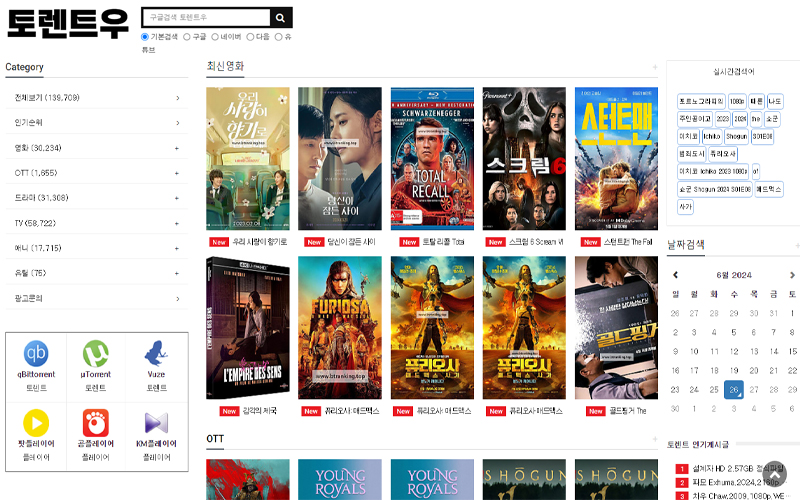Viewport: 800px width, 500px height.
Task: Open the 인기순위 category chevron
Action: (178, 123)
